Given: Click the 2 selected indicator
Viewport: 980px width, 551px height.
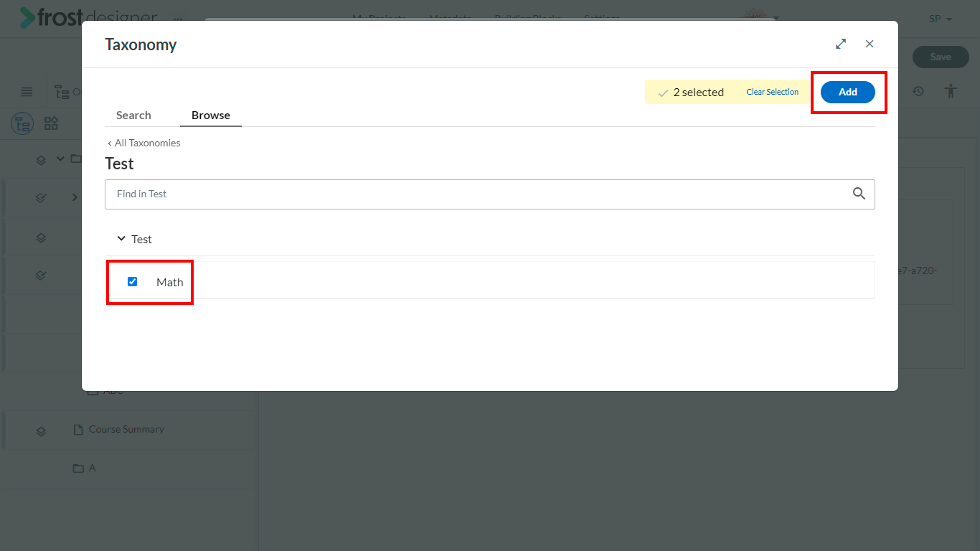Looking at the screenshot, I should coord(691,92).
